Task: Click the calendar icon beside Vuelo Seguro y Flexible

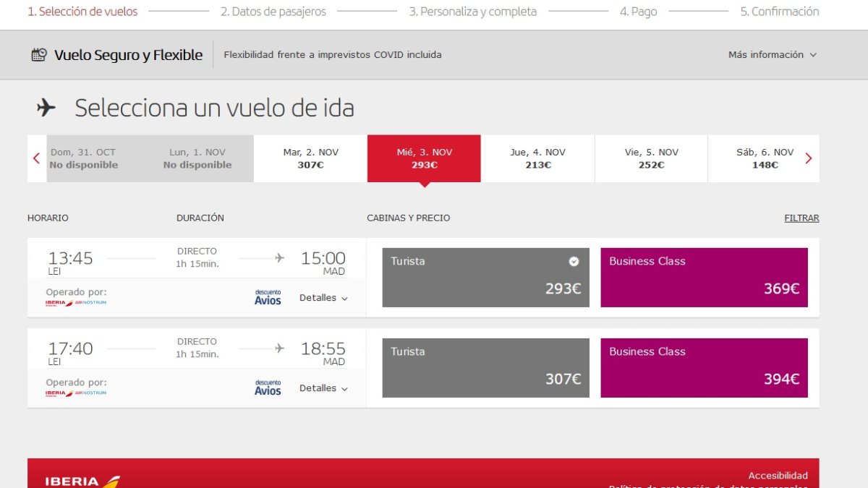Action: [39, 54]
